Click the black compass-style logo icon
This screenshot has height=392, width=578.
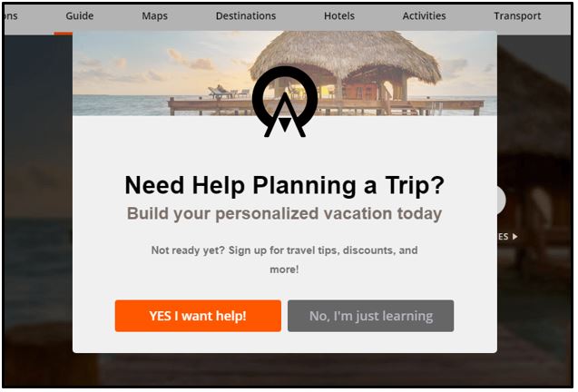[x=285, y=103]
